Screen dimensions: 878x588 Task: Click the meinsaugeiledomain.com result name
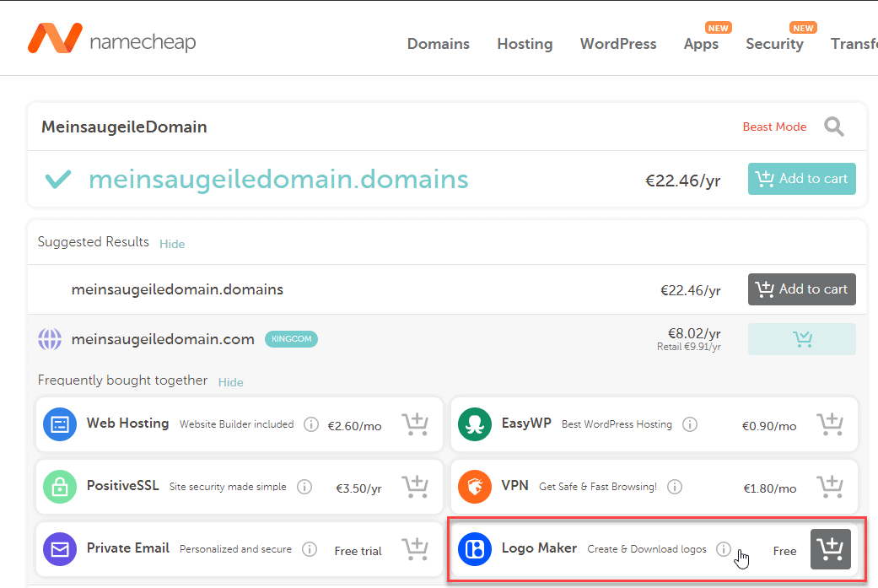coord(163,339)
